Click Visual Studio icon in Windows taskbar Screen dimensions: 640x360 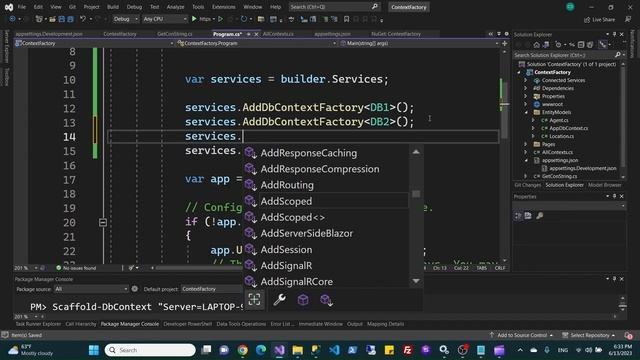coord(280,350)
